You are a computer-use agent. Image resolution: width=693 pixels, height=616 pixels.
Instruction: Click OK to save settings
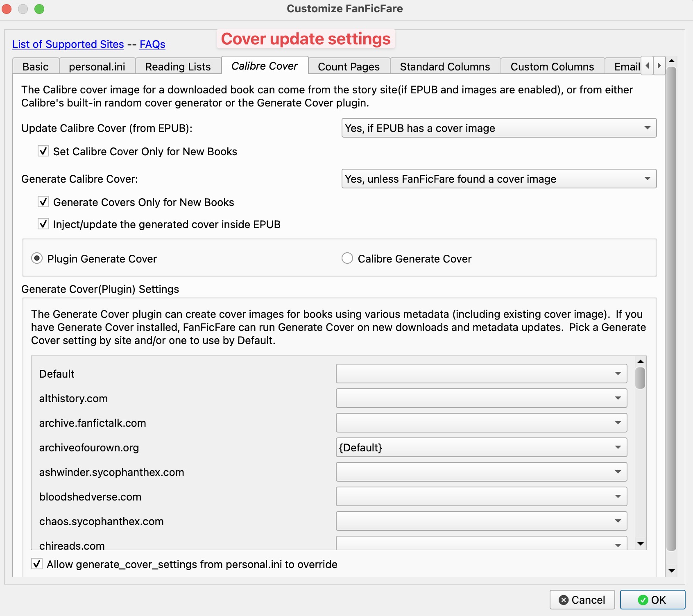click(x=652, y=600)
